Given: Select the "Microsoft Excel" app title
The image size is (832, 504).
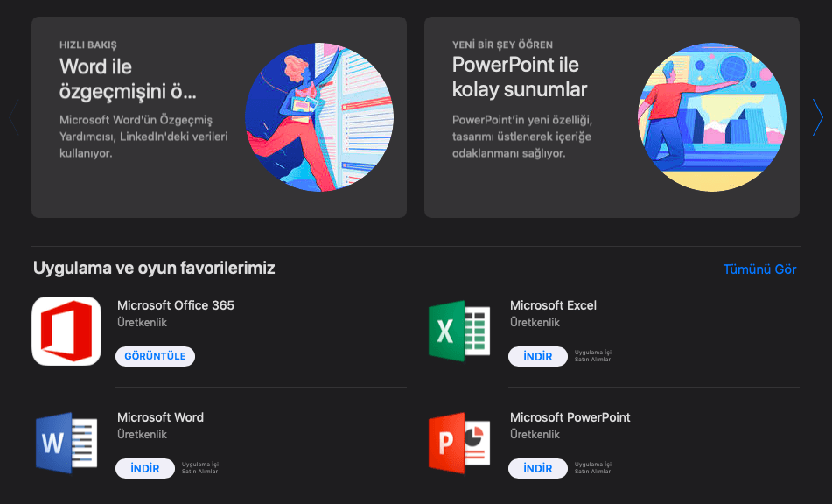Looking at the screenshot, I should pos(553,305).
